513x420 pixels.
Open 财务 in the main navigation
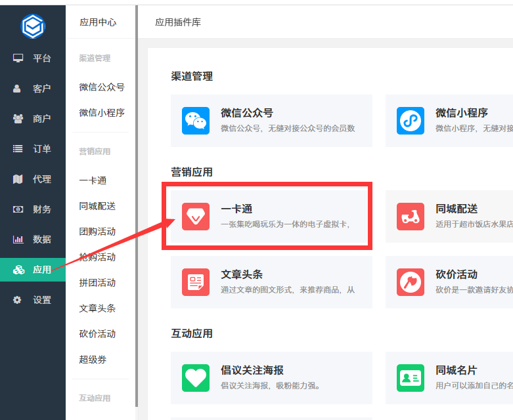pyautogui.click(x=33, y=209)
